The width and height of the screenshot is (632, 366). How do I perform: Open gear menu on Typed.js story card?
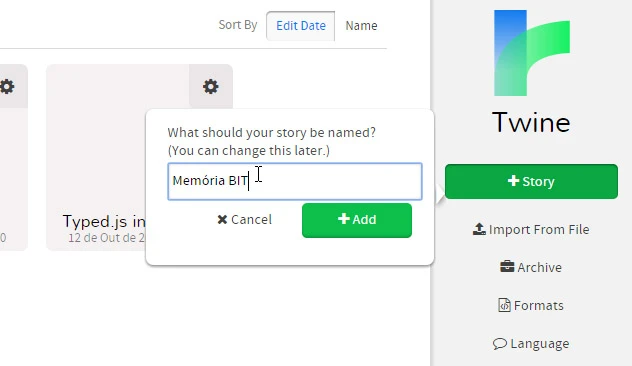coord(210,86)
